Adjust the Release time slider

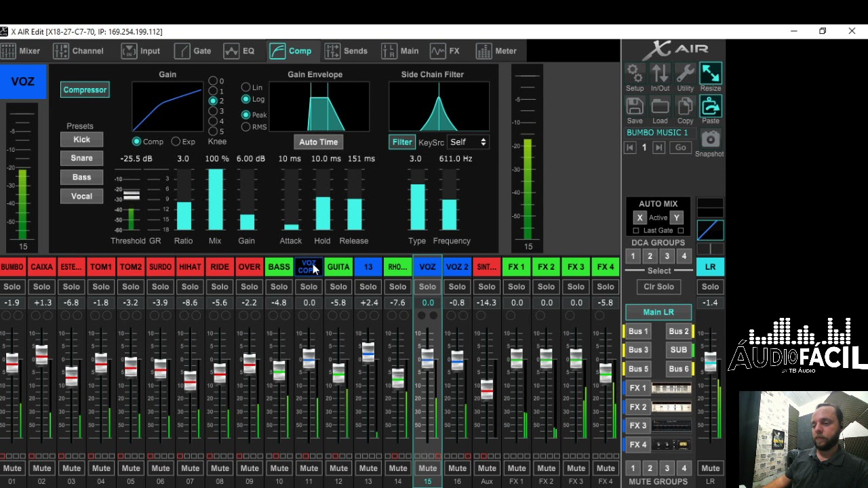[354, 200]
